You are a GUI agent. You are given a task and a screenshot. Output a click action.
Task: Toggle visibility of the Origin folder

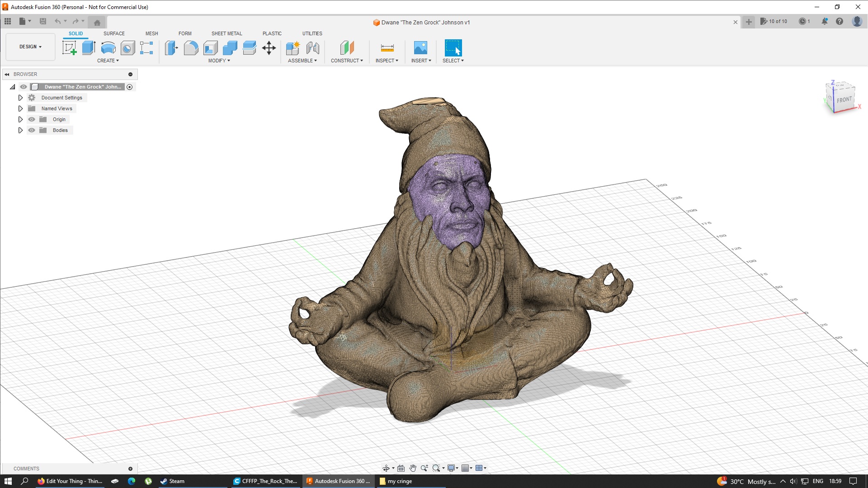click(32, 119)
